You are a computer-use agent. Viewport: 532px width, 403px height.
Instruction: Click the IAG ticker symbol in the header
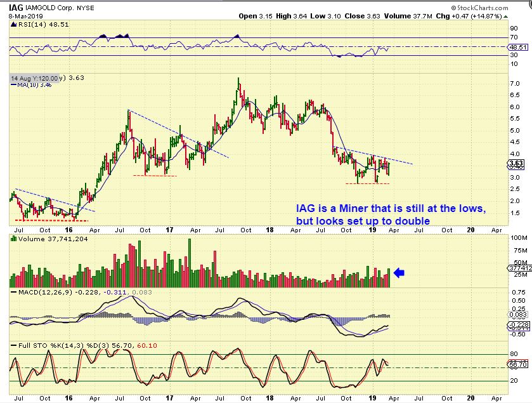(x=16, y=8)
